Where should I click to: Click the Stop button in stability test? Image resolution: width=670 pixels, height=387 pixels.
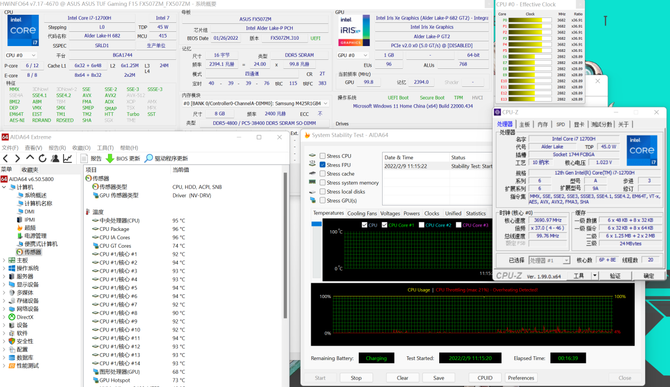tap(356, 378)
